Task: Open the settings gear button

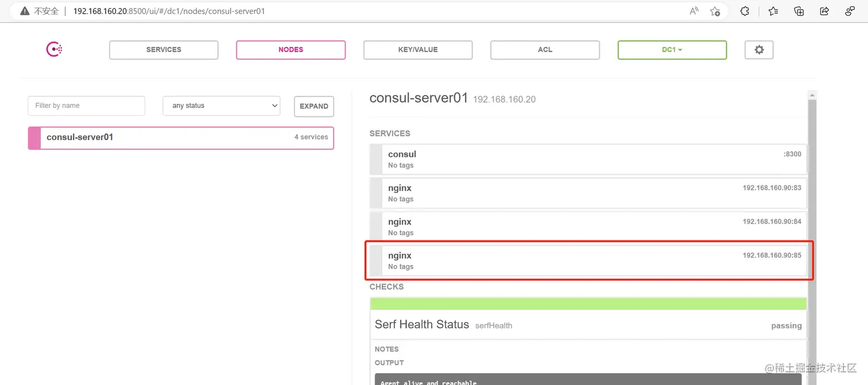Action: tap(759, 50)
